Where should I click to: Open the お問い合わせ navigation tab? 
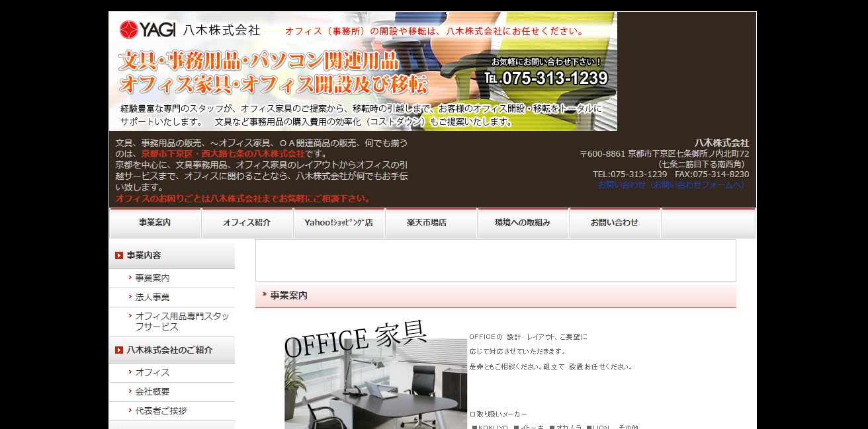(615, 223)
